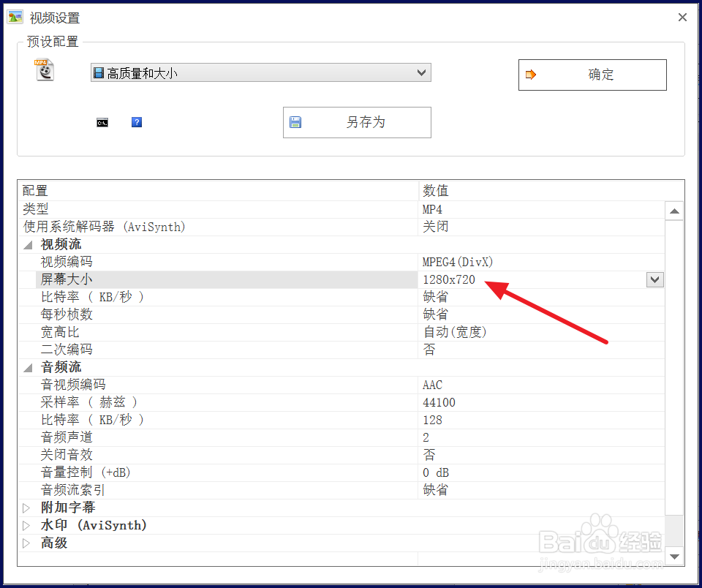Click the filmstrip icon in the preset box
Image resolution: width=702 pixels, height=588 pixels.
[x=98, y=72]
